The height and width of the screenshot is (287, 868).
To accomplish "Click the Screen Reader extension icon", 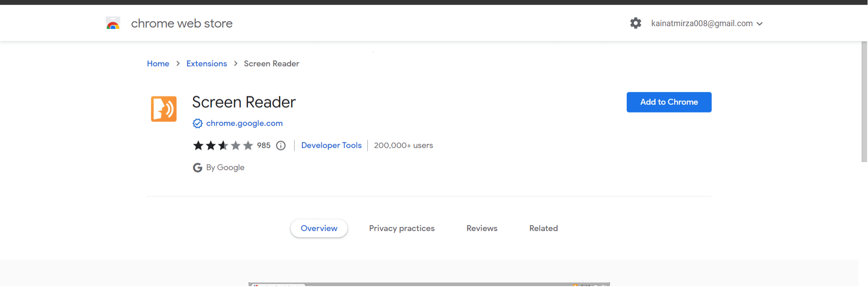I will [x=164, y=109].
